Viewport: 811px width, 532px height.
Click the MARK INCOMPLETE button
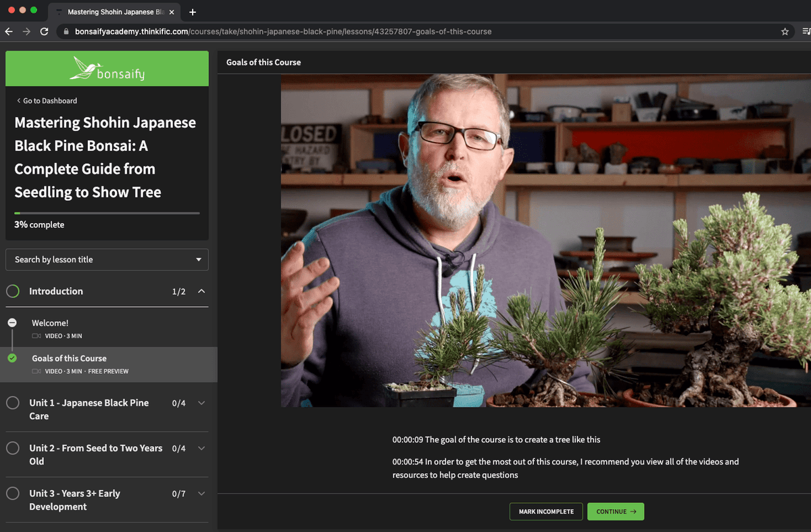(546, 512)
